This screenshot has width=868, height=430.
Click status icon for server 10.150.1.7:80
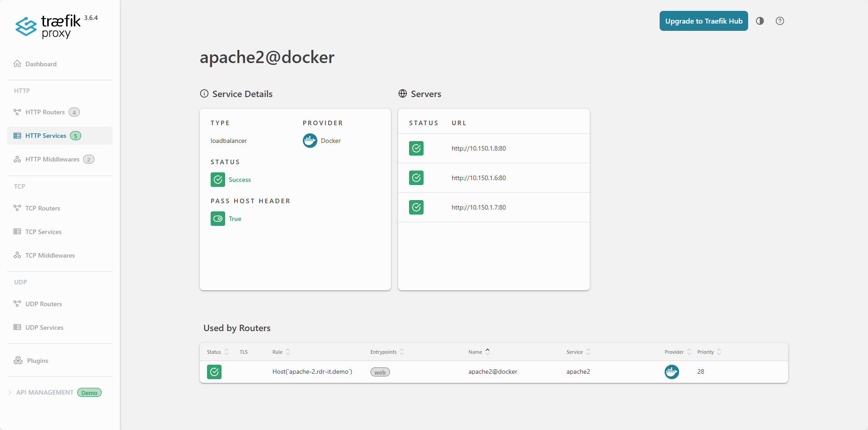[x=416, y=207]
